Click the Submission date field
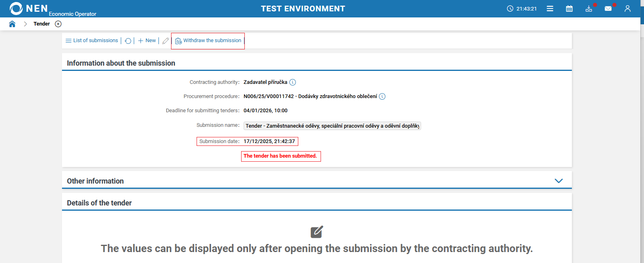Viewport: 644px width, 263px height. pos(270,141)
